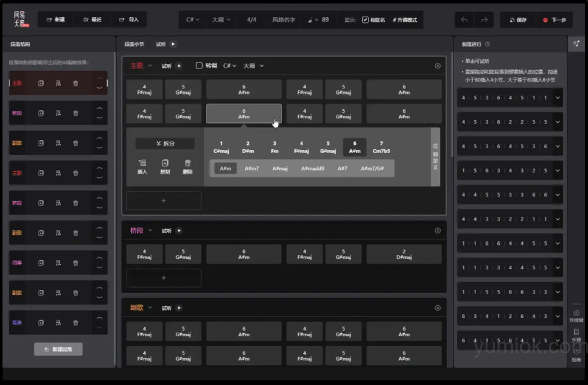Expand progression 4 5 3 6 4 5 1 1
Screen dimensions: 588x385
click(557, 97)
